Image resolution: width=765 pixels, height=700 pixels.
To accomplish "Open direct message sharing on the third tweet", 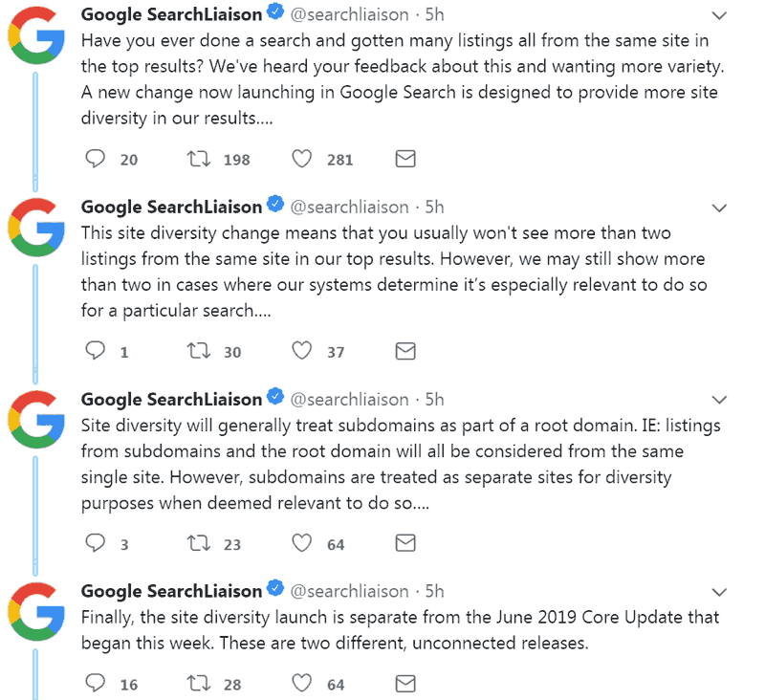I will (x=404, y=542).
